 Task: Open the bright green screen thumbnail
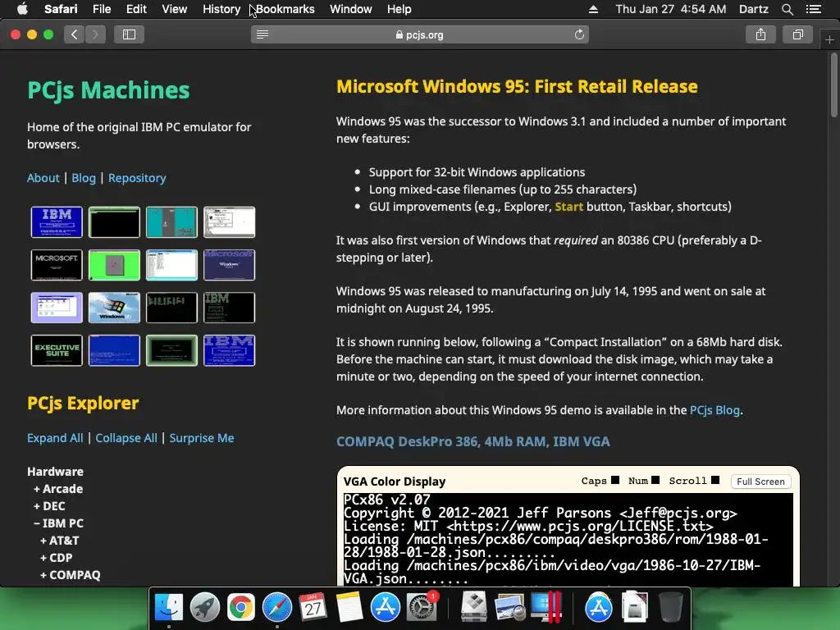[114, 265]
